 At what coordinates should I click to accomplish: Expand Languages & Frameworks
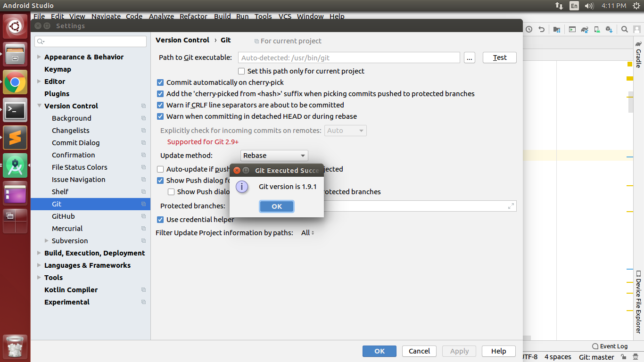pos(39,265)
